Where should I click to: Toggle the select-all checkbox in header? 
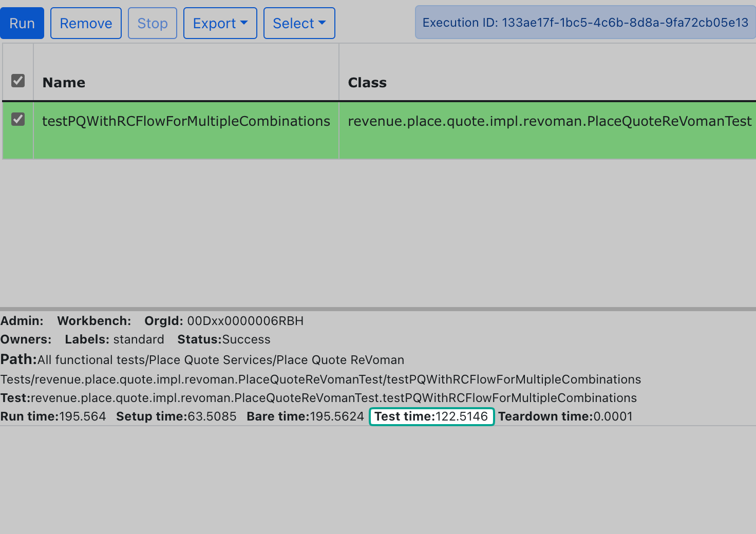(x=18, y=81)
